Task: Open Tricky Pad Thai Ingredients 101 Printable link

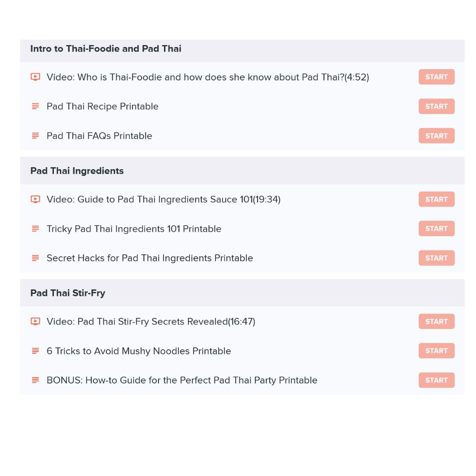Action: click(x=134, y=229)
